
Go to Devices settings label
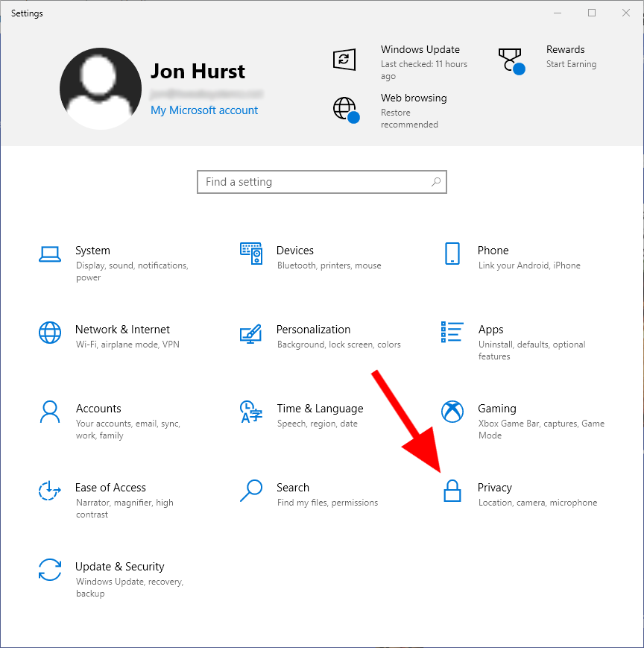[295, 251]
